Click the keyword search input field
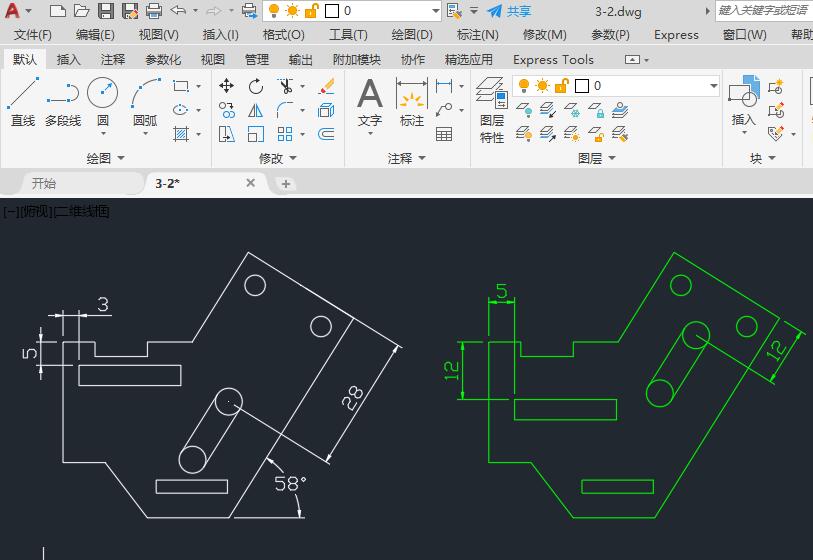Image resolution: width=813 pixels, height=560 pixels. (762, 11)
